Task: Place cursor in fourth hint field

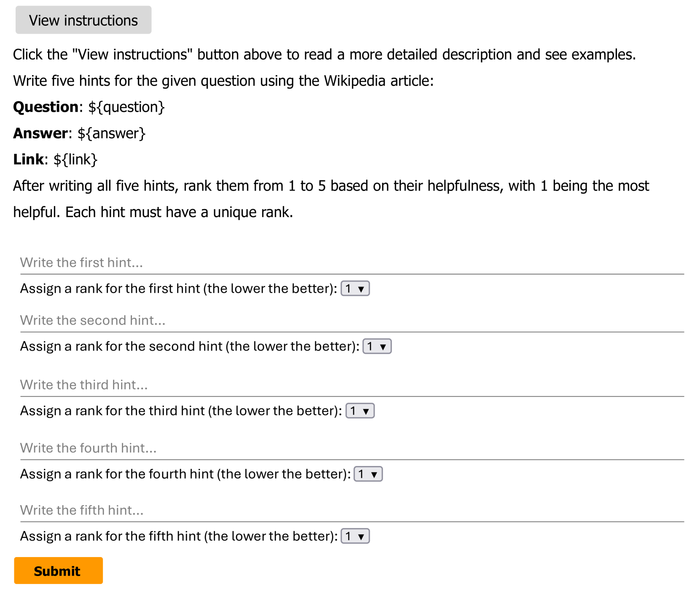Action: 351,448
